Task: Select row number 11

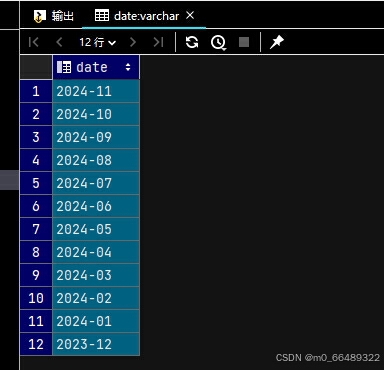Action: coord(36,321)
